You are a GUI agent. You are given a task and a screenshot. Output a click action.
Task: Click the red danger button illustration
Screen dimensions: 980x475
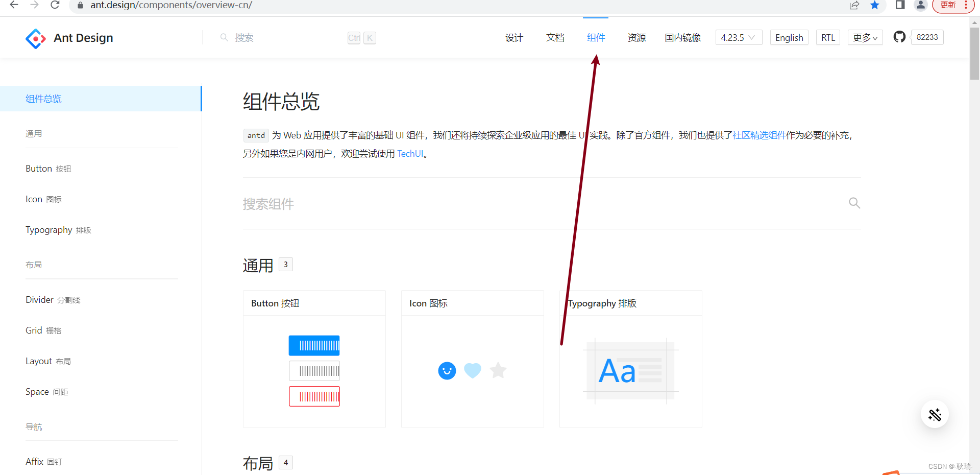coord(314,396)
